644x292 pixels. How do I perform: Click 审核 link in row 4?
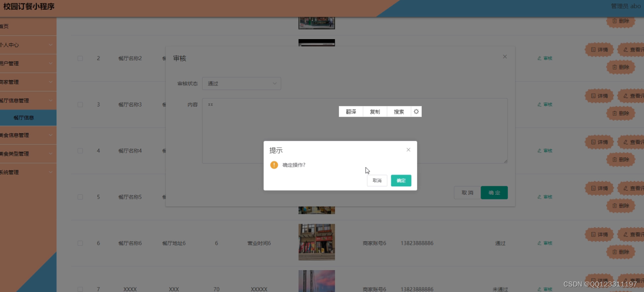click(545, 151)
